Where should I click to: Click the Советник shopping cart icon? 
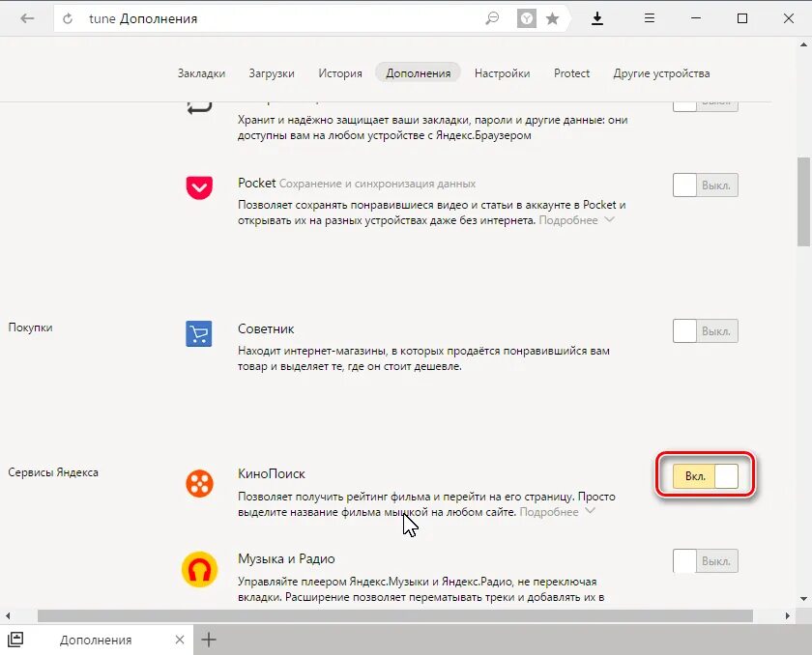click(199, 333)
